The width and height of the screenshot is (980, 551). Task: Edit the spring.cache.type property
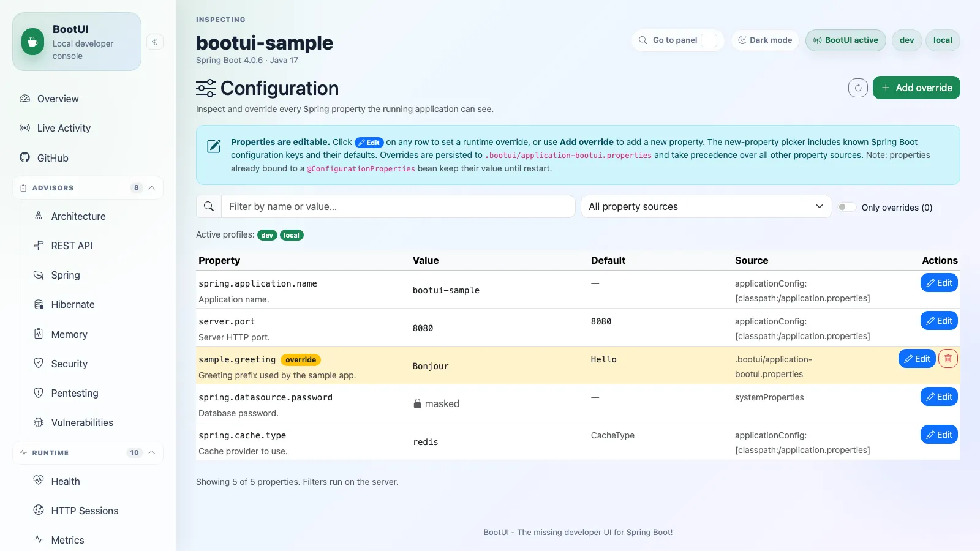point(939,435)
